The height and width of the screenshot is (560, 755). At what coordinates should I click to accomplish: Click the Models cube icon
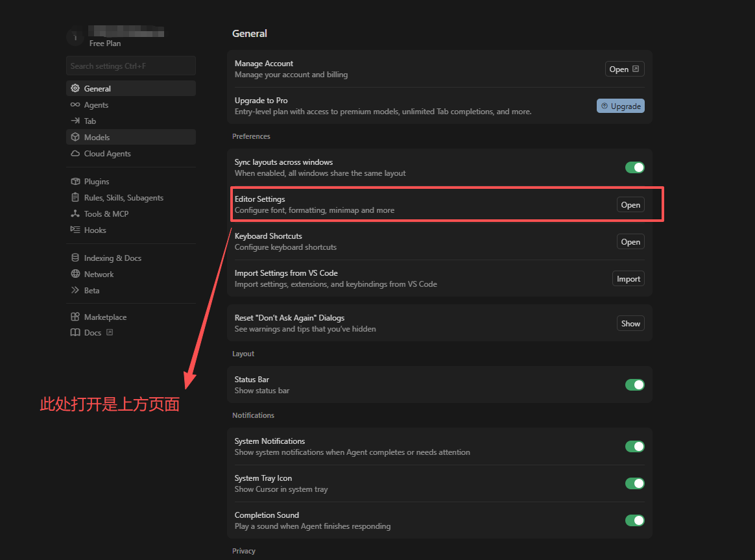(x=75, y=137)
